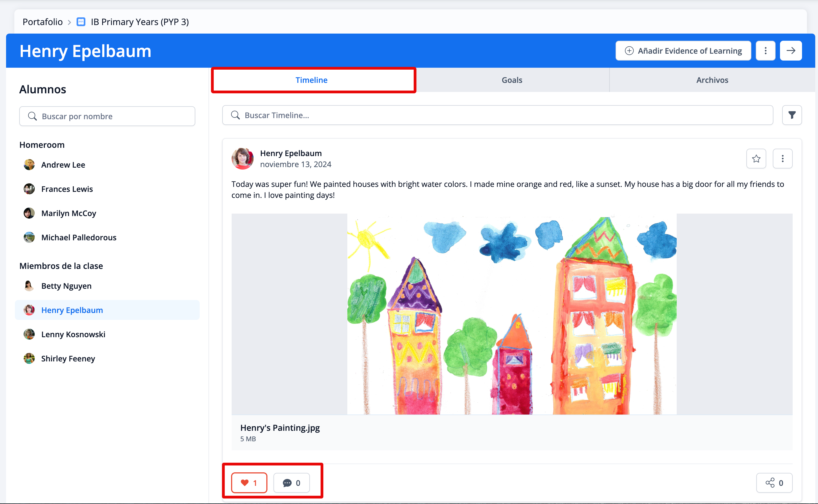Switch to the Goals tab

(512, 80)
